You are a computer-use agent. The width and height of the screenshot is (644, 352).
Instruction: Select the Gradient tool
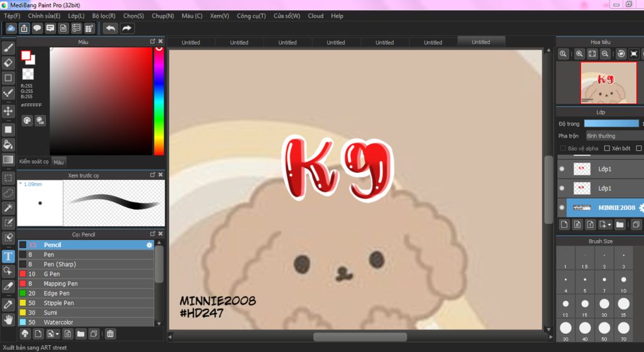click(x=8, y=160)
